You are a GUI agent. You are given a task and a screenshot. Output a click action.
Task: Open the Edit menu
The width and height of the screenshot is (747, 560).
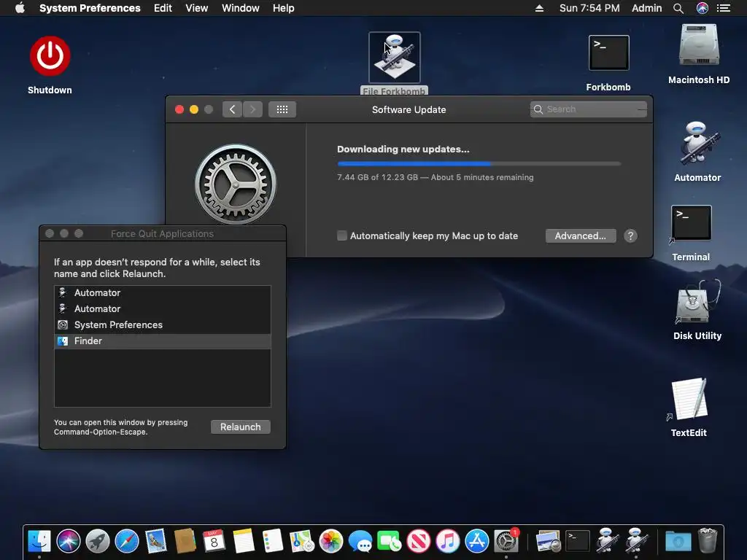click(163, 8)
